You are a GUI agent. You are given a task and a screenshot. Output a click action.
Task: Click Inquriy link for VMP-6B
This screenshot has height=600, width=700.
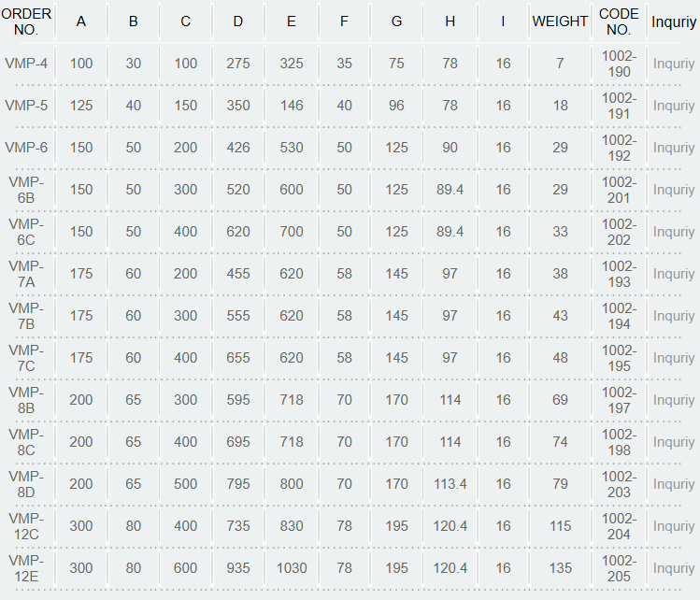coord(673,190)
